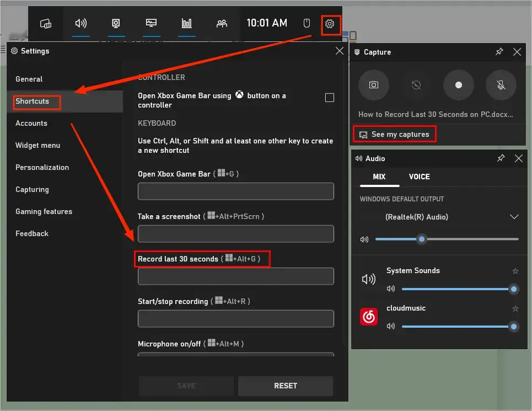Click See my captures
532x411 pixels.
click(x=395, y=135)
